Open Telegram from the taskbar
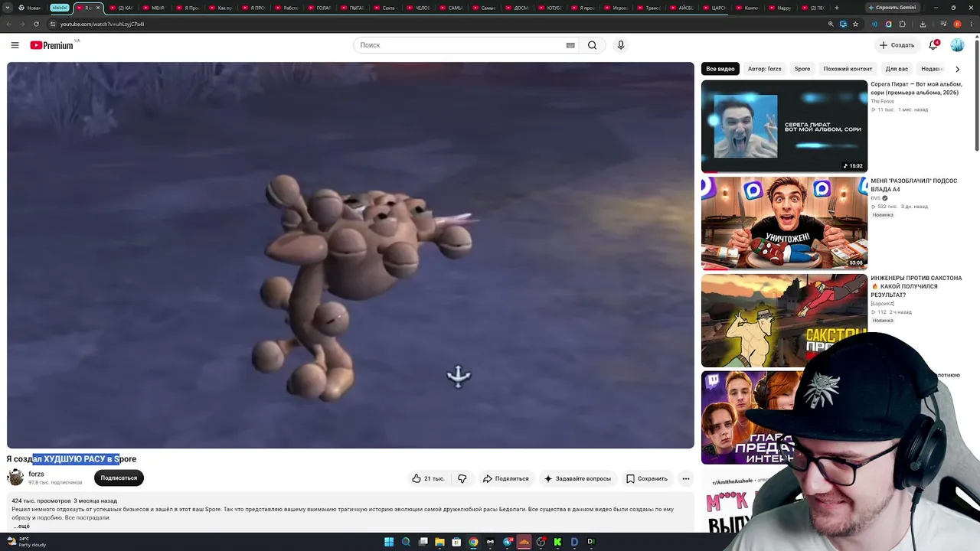This screenshot has width=980, height=551. pyautogui.click(x=507, y=542)
